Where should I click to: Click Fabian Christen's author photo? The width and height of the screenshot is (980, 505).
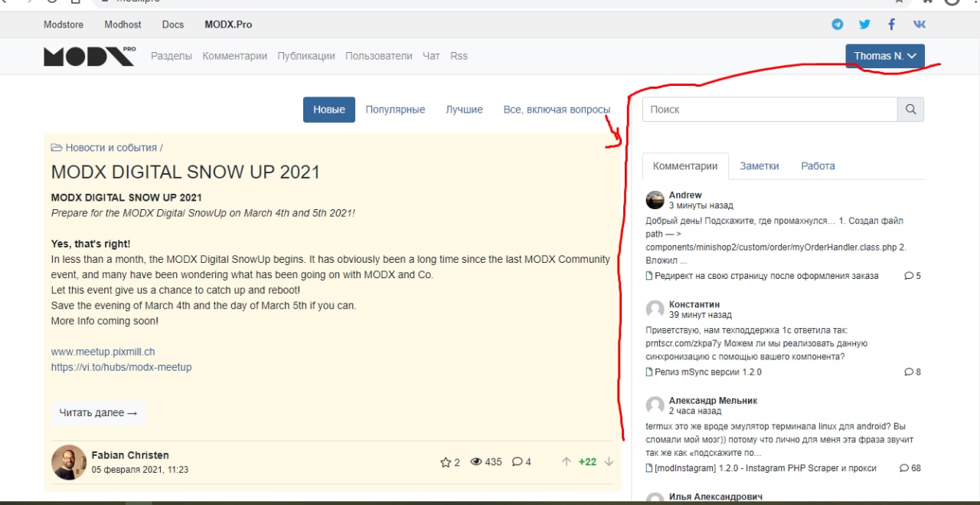pos(69,462)
